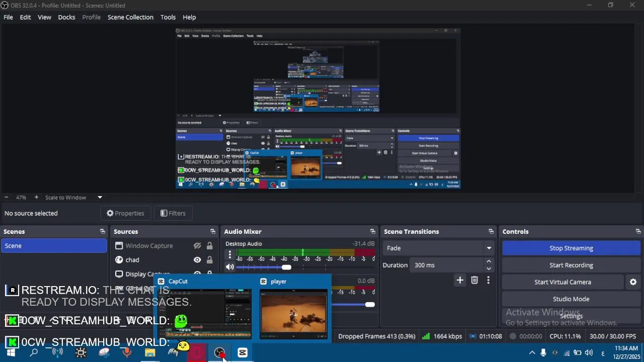Click the chad browser source globe icon

tap(119, 260)
